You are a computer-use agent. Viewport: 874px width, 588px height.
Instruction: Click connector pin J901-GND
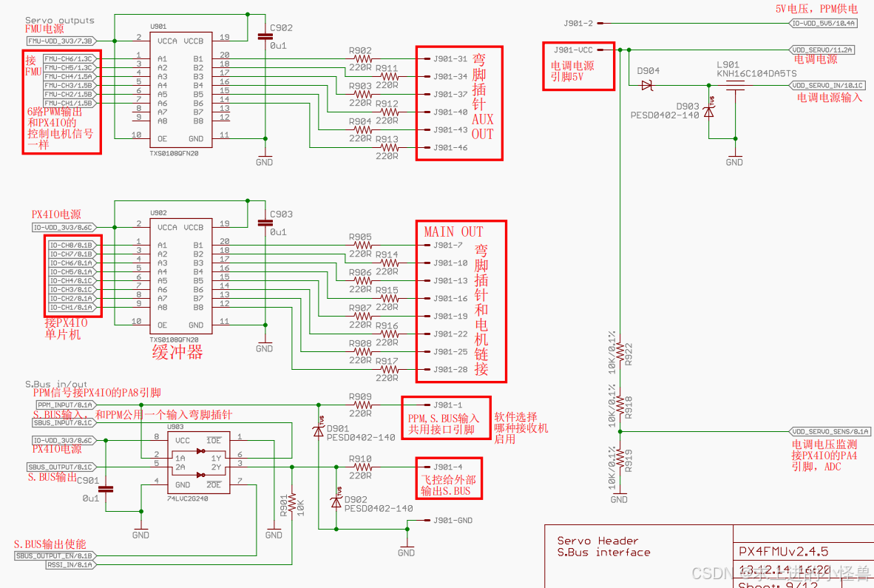(453, 521)
